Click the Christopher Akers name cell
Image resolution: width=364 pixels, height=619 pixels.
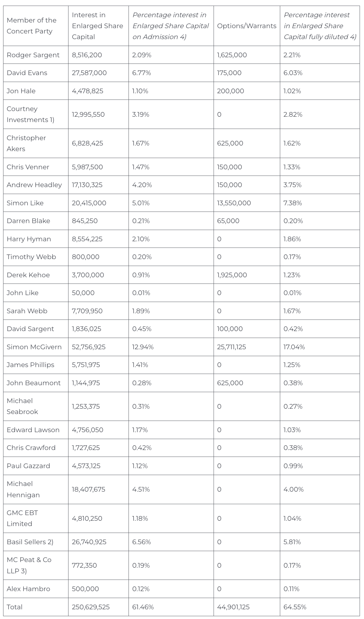pos(26,143)
